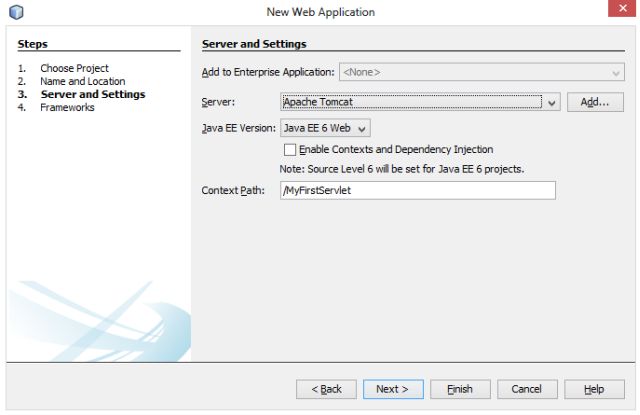Image resolution: width=640 pixels, height=415 pixels.
Task: Cancel the wizard
Action: click(526, 389)
